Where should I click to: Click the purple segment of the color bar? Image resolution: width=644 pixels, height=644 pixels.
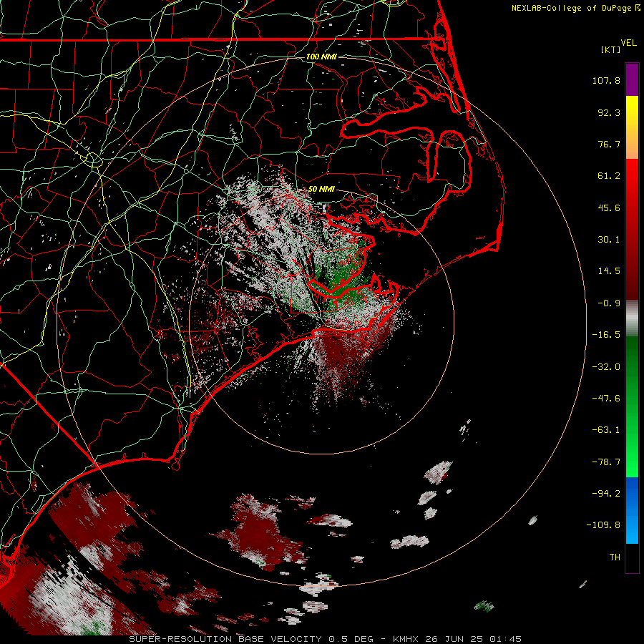[632, 79]
